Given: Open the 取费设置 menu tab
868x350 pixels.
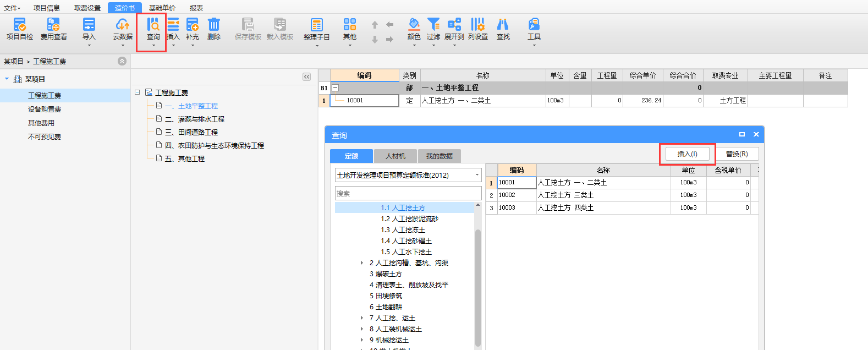Looking at the screenshot, I should 87,8.
